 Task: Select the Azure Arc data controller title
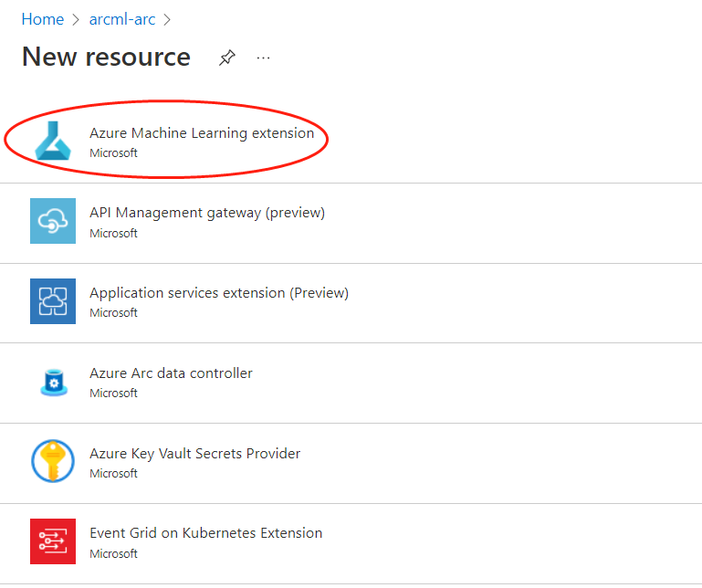tap(171, 373)
